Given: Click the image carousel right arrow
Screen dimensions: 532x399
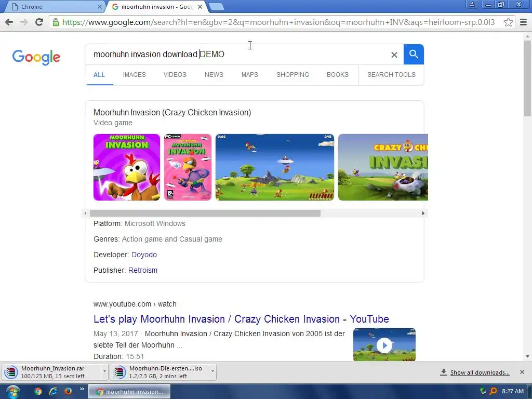Looking at the screenshot, I should pos(423,214).
